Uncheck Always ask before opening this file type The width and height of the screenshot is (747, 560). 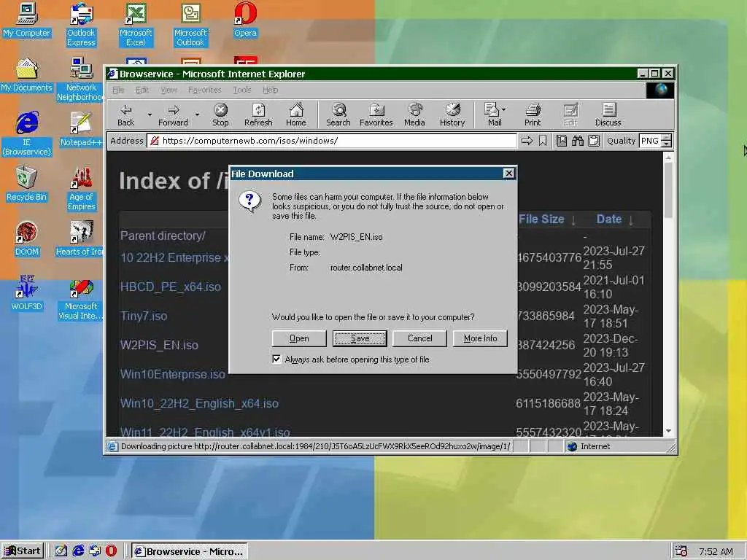coord(276,359)
